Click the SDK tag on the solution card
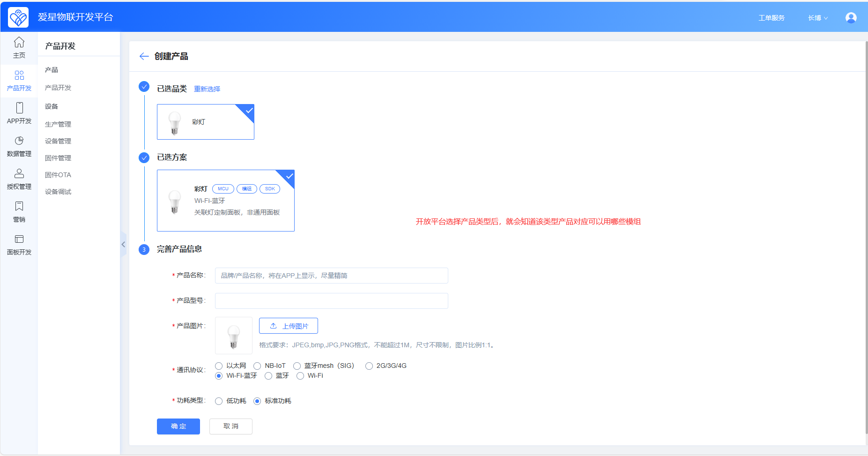 point(270,189)
